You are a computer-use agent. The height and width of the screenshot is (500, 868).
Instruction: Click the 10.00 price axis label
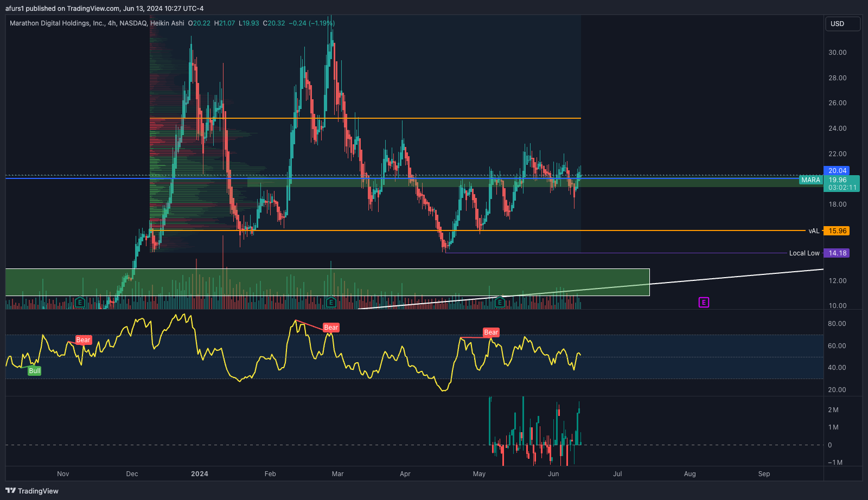(x=837, y=306)
